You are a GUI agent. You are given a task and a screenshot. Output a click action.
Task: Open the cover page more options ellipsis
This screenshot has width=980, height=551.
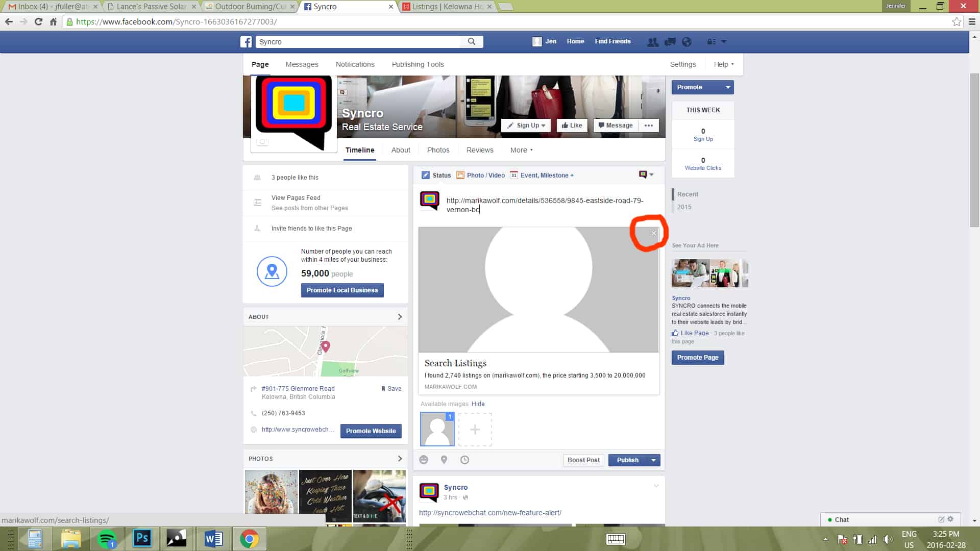[x=649, y=126]
